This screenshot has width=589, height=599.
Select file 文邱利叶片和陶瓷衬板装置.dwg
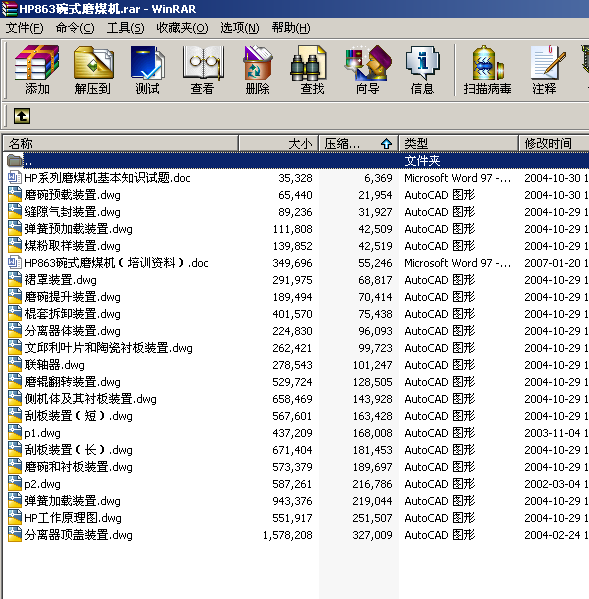click(108, 348)
